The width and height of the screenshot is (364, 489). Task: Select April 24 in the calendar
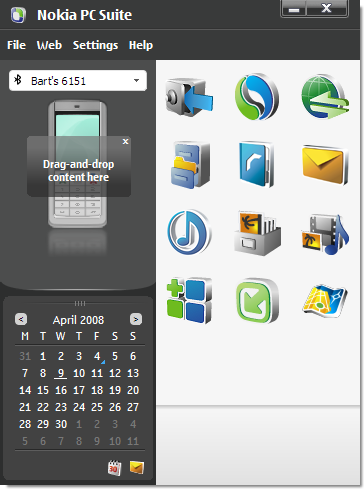coord(79,407)
